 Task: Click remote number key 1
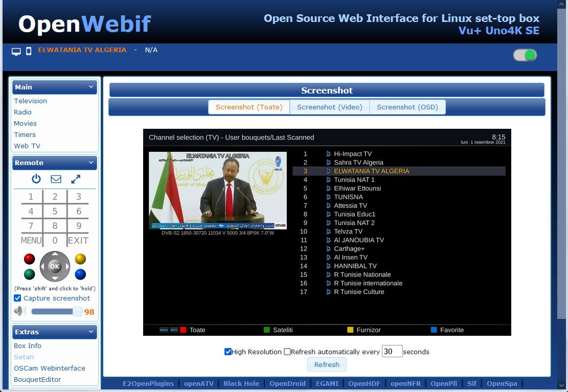31,197
